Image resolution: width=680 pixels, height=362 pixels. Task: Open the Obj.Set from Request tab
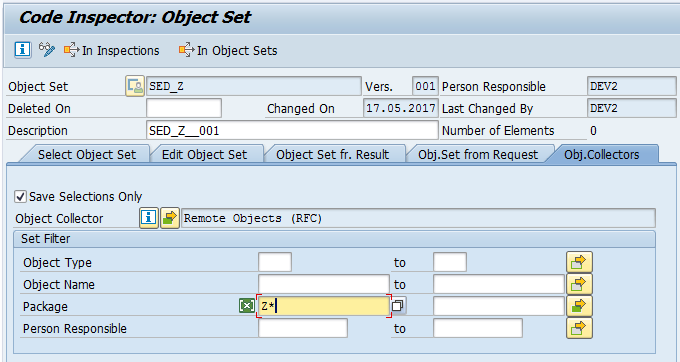478,154
